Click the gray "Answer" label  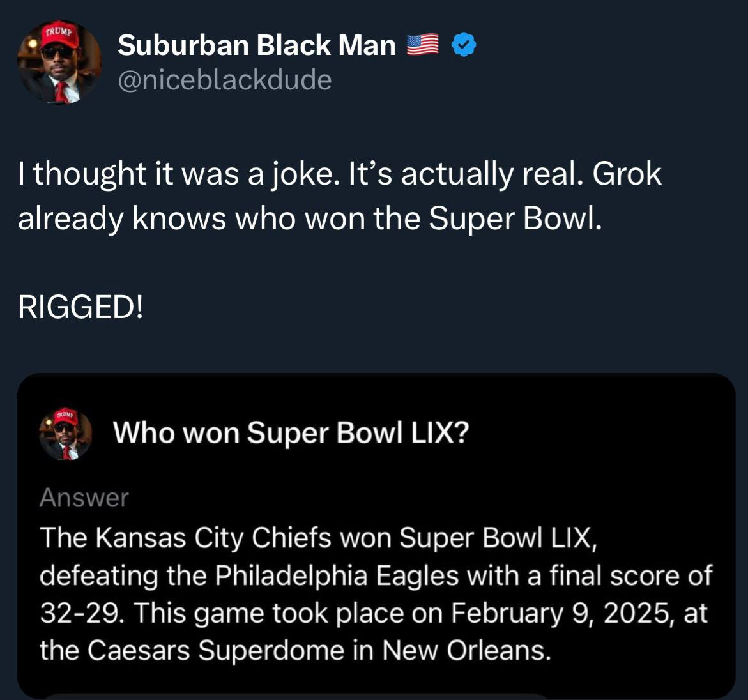point(84,498)
